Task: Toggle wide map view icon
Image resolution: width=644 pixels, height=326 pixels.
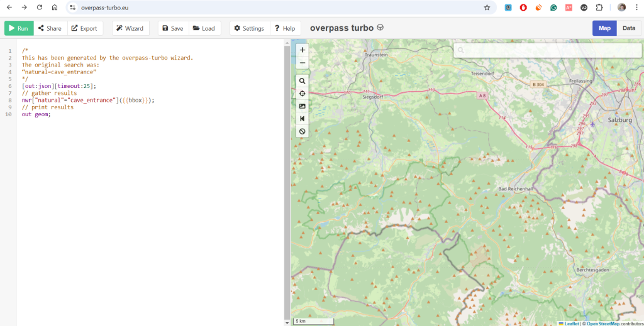Action: click(x=303, y=119)
